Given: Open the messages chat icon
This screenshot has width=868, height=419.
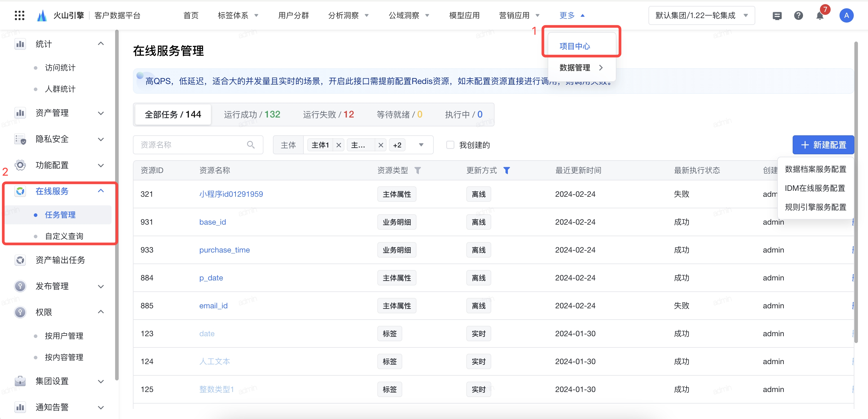Looking at the screenshot, I should click(777, 15).
